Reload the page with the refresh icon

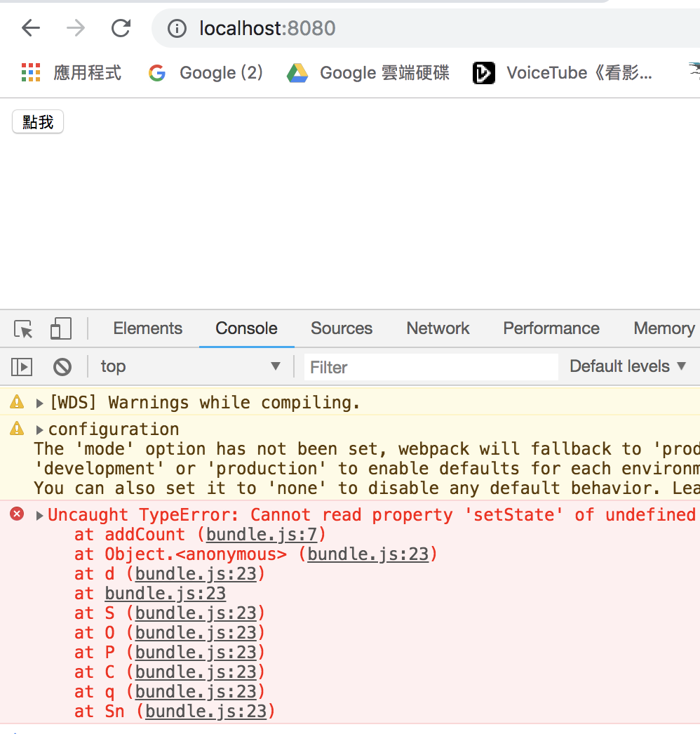click(x=121, y=28)
